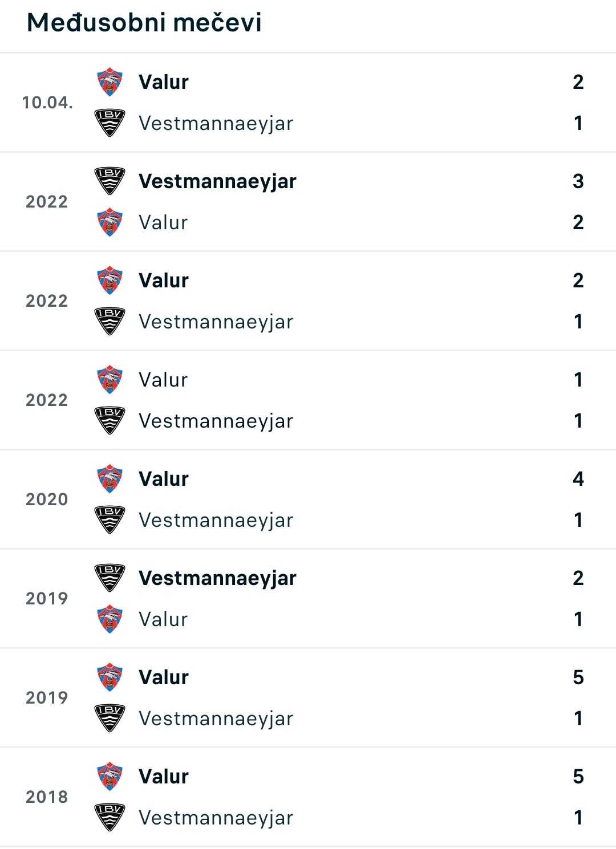The height and width of the screenshot is (849, 616).
Task: Click Vestmannaeyjar score 3 in 2022 match
Action: [578, 181]
